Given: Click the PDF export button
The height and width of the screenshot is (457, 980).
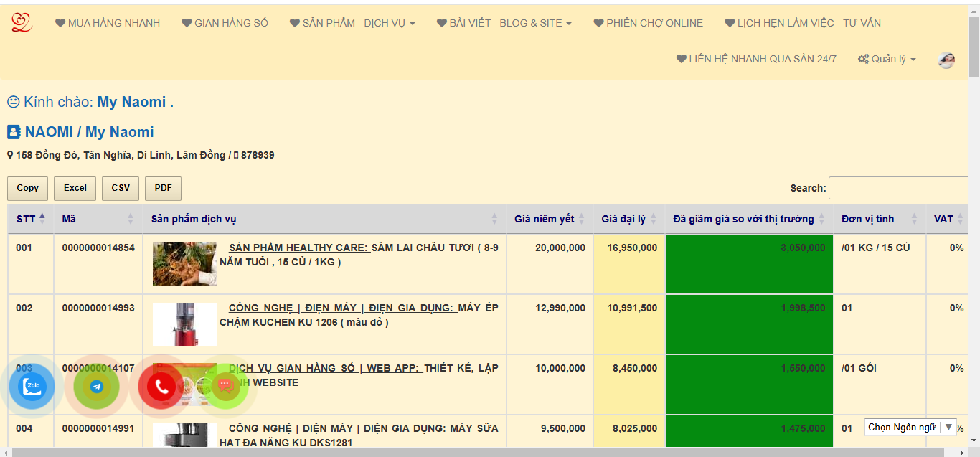Looking at the screenshot, I should pos(163,188).
